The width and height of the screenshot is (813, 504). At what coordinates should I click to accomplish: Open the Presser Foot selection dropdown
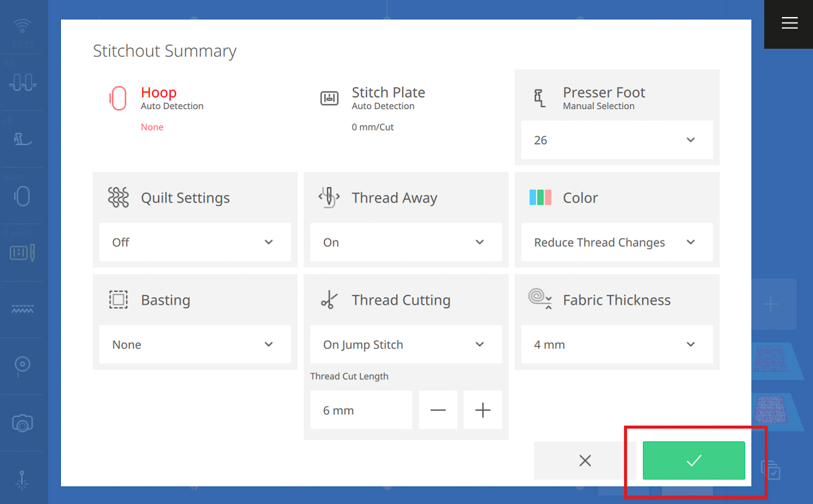point(617,140)
